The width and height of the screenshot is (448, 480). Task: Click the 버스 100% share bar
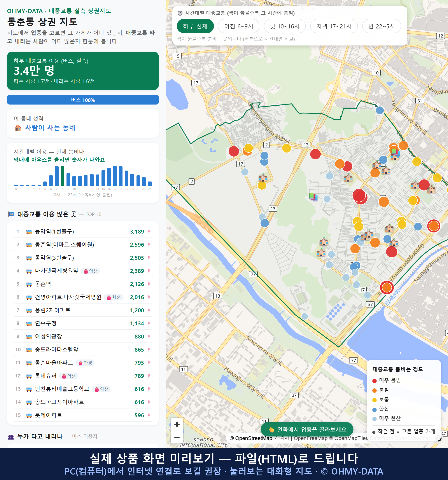tap(83, 100)
